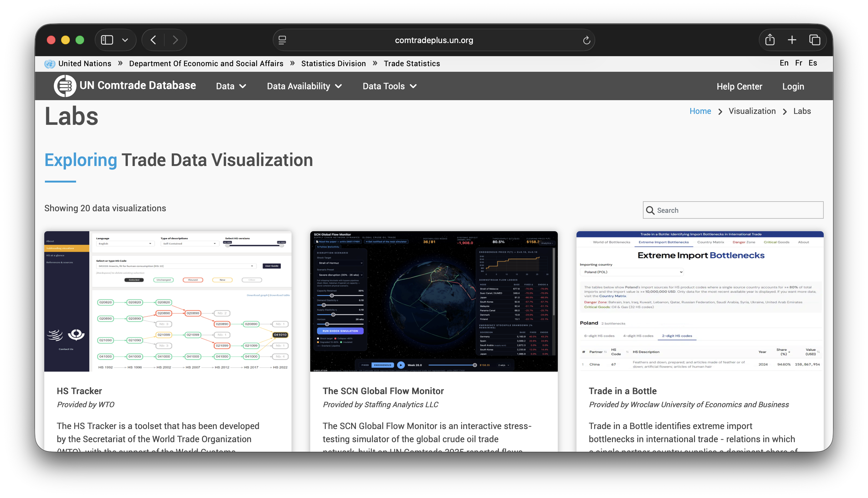Click the HS code selection dropdown in thumbnail
The image size is (868, 498).
pyautogui.click(x=176, y=266)
